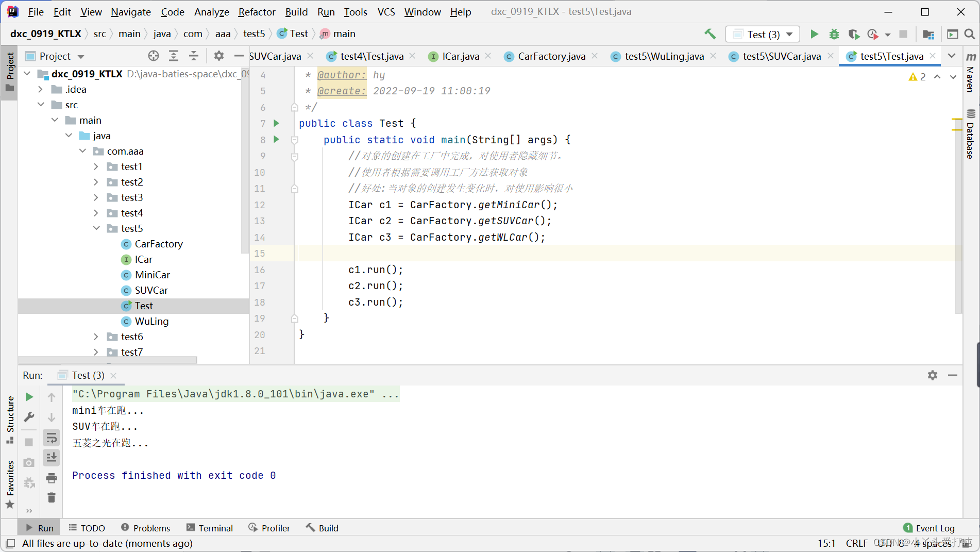Run with coverage icon in toolbar
The height and width of the screenshot is (552, 980).
[854, 34]
